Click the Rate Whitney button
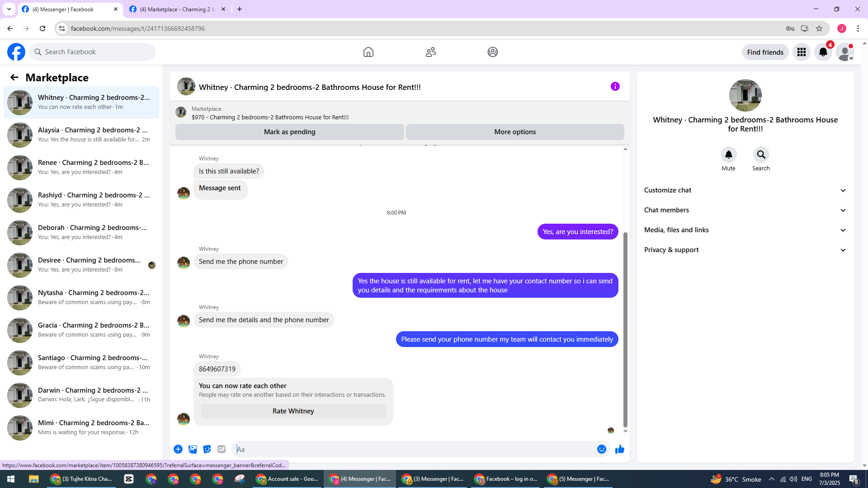The height and width of the screenshot is (488, 868). 293,411
